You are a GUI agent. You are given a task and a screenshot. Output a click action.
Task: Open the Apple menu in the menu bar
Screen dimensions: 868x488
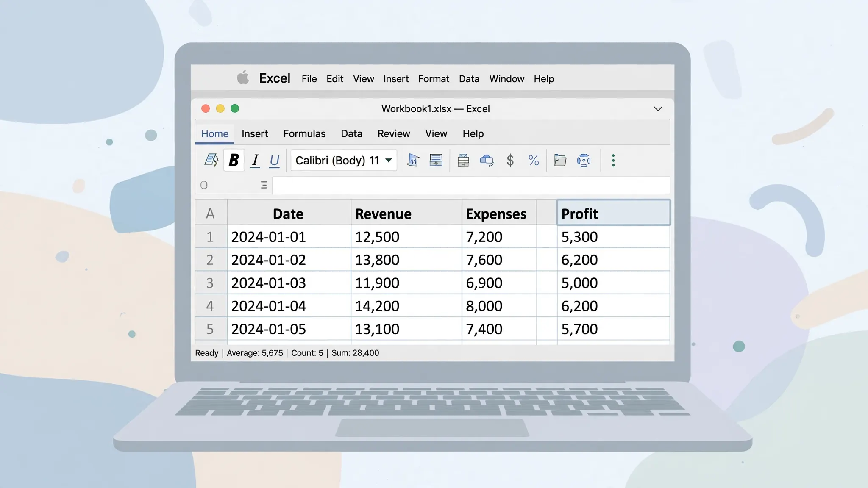click(243, 78)
